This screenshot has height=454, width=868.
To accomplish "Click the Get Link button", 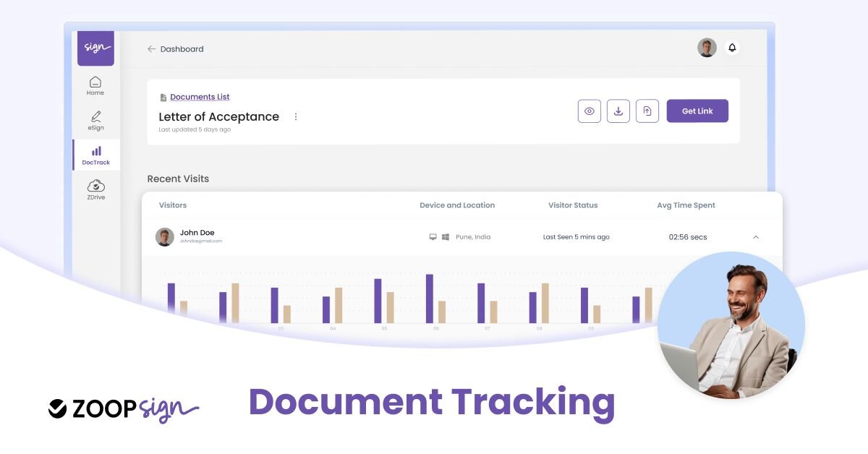I will [x=697, y=111].
